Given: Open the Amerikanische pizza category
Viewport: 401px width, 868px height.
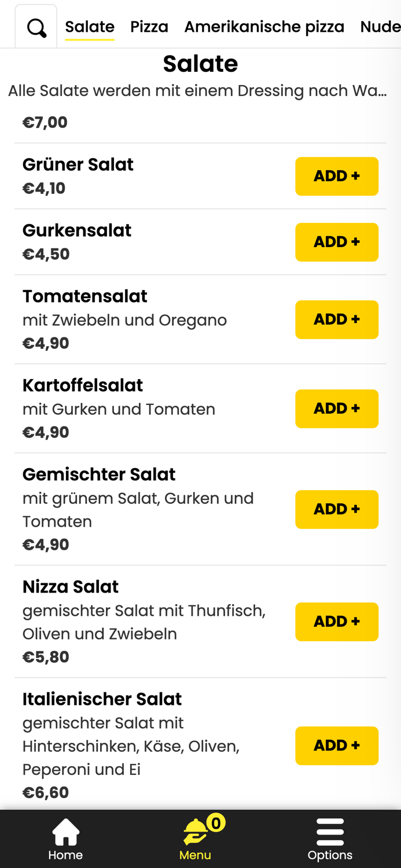Looking at the screenshot, I should tap(264, 26).
